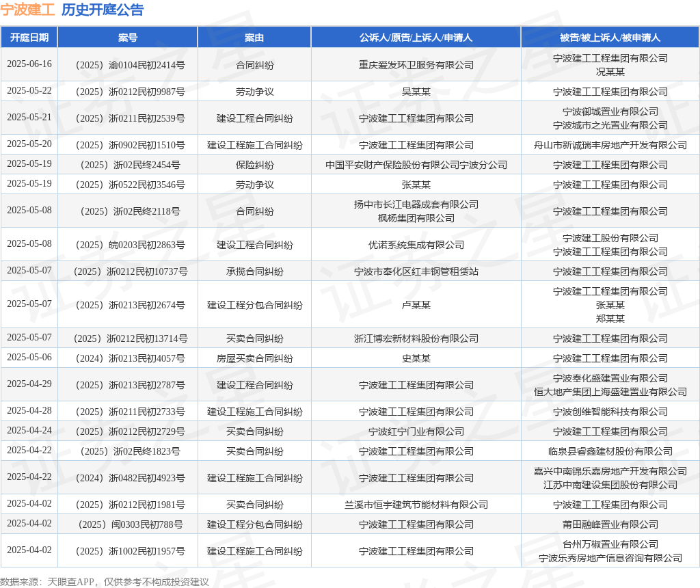
Task: Click the 案号 column header
Action: pyautogui.click(x=128, y=38)
